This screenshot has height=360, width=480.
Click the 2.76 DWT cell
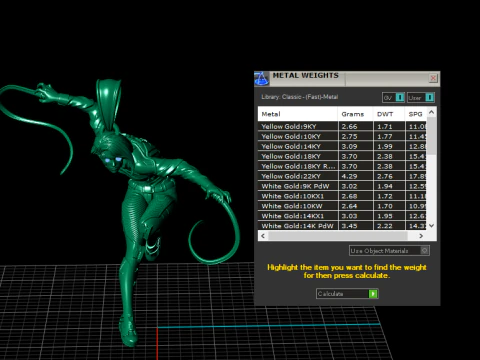[x=389, y=176]
